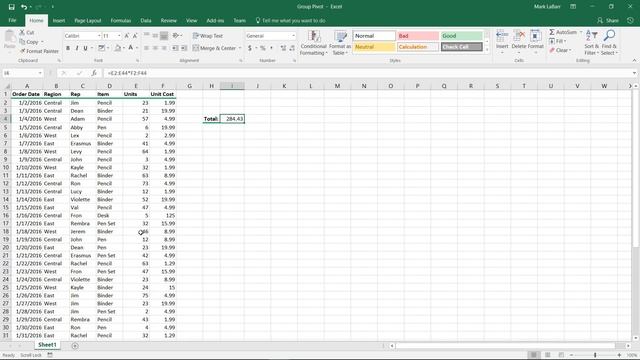
Task: Apply Percent Style
Action: click(x=263, y=48)
